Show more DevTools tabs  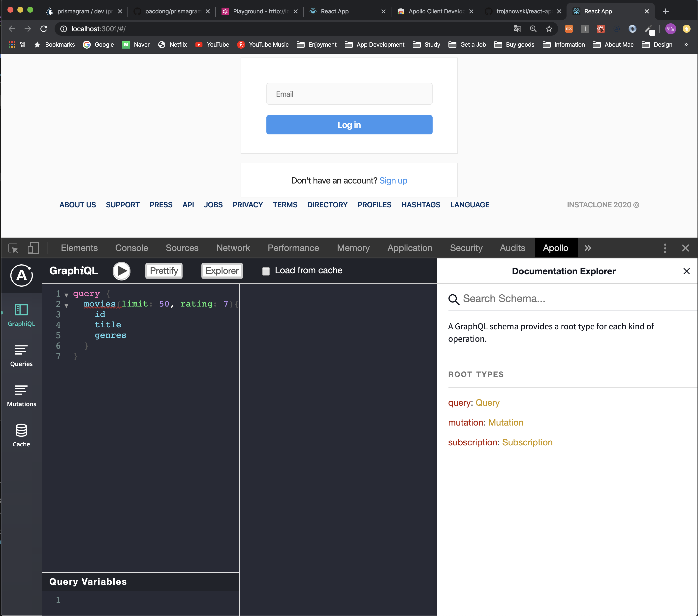click(587, 248)
